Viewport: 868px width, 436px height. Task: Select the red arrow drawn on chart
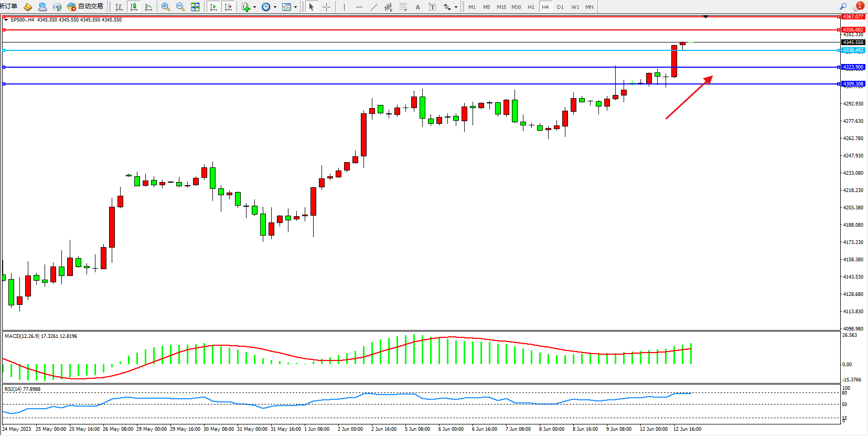pyautogui.click(x=689, y=98)
